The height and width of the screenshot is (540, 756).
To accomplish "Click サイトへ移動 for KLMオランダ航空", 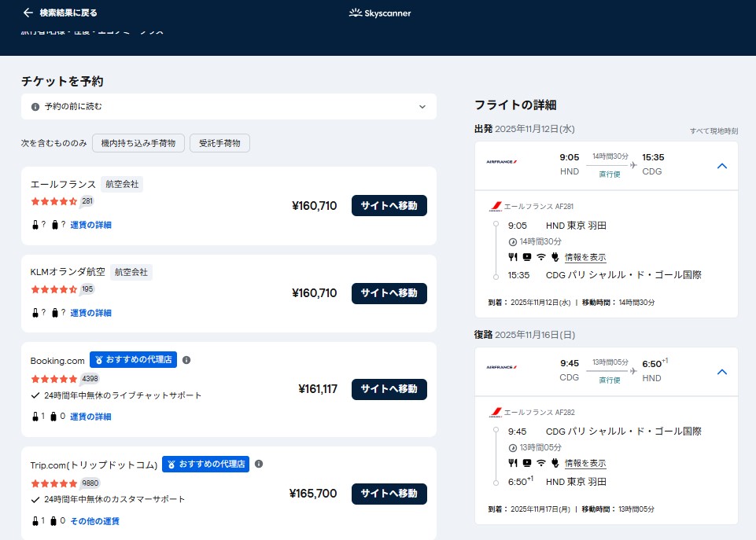I will tap(389, 293).
